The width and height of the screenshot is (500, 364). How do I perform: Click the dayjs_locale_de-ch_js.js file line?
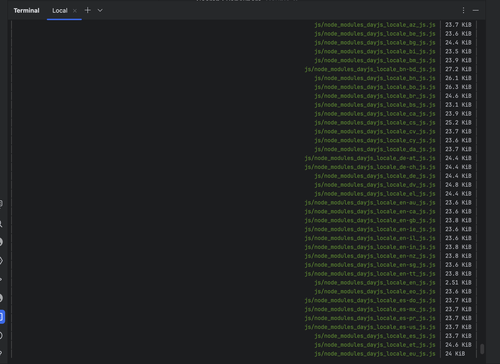[x=370, y=167]
